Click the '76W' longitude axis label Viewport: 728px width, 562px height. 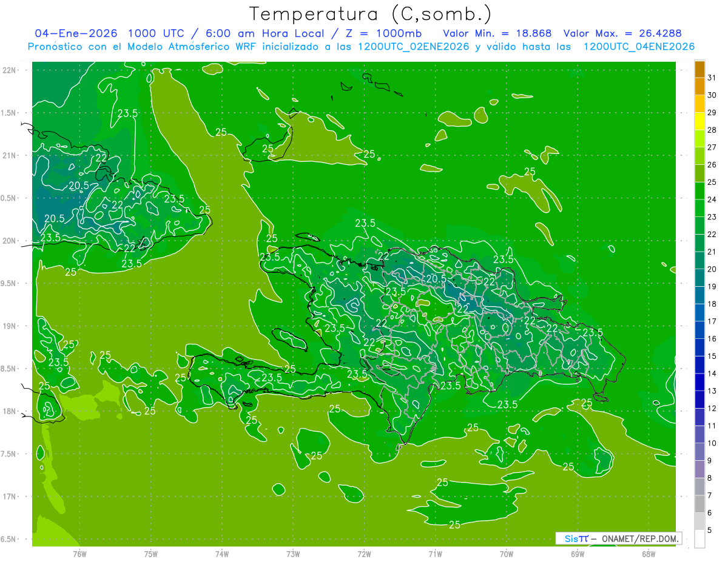coord(79,554)
